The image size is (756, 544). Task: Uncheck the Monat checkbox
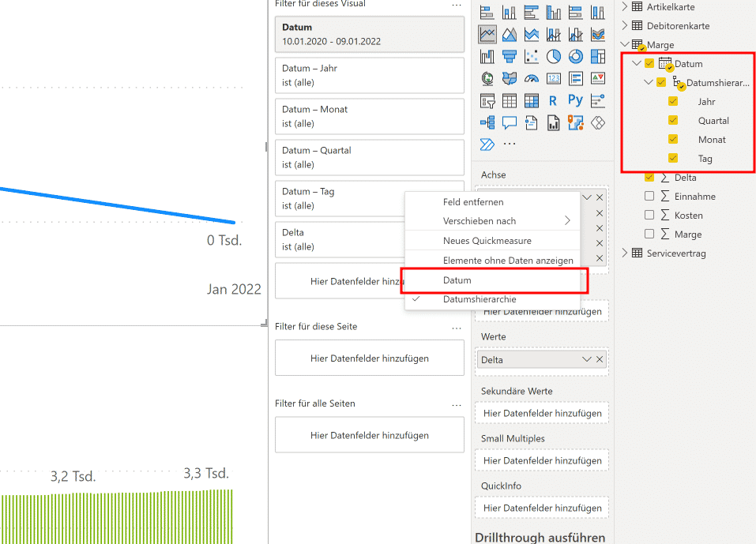(673, 139)
